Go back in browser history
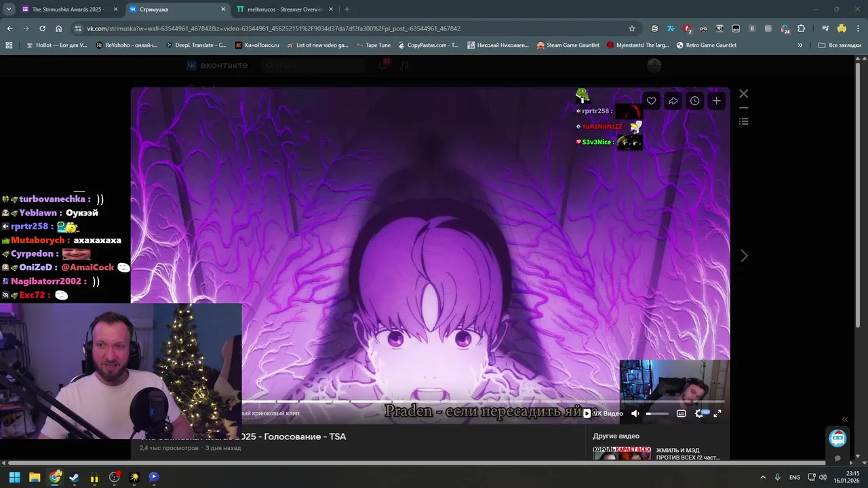Screen dimensions: 868x488 click(x=9, y=28)
